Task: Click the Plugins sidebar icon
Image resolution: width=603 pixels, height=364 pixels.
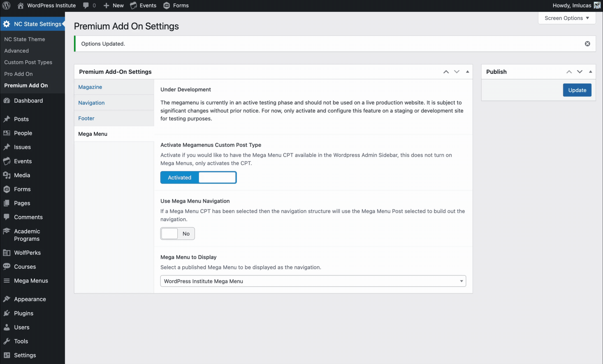Action: click(x=7, y=313)
